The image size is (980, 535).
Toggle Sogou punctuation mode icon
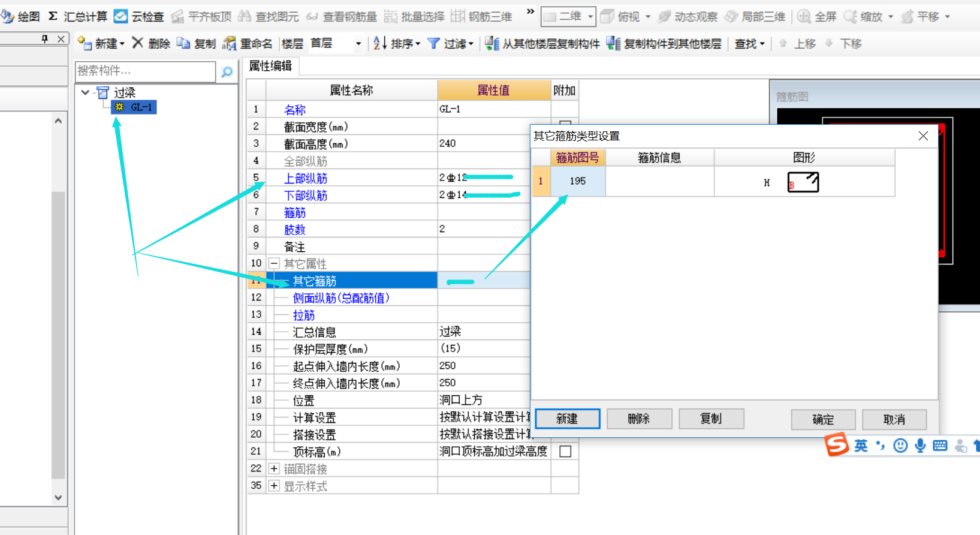(880, 446)
